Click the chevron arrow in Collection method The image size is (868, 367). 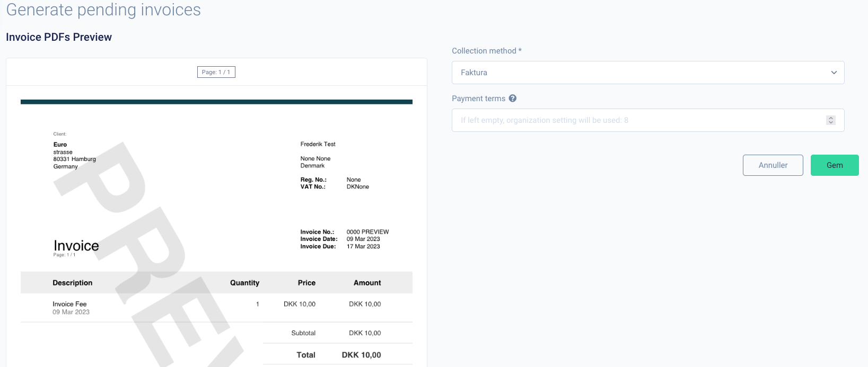click(x=834, y=73)
